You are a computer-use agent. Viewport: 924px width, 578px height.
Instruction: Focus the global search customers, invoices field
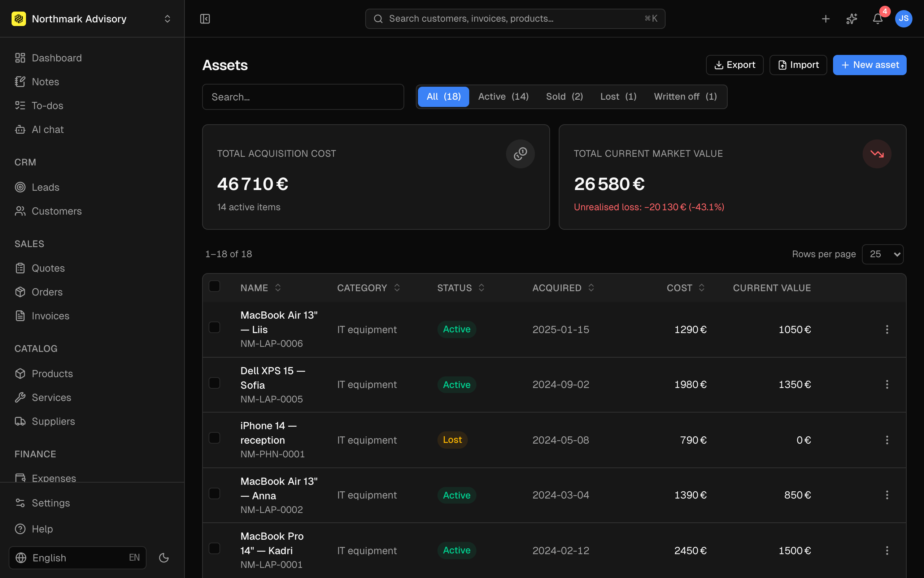[x=515, y=19]
